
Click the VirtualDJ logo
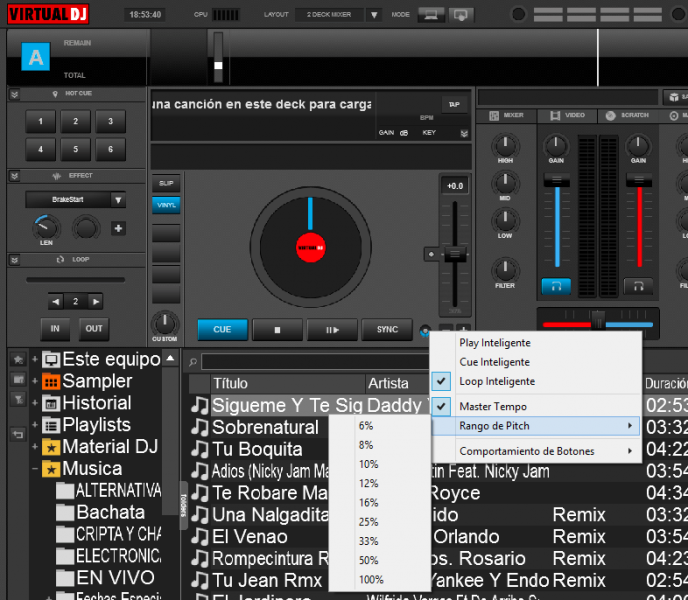pyautogui.click(x=48, y=14)
